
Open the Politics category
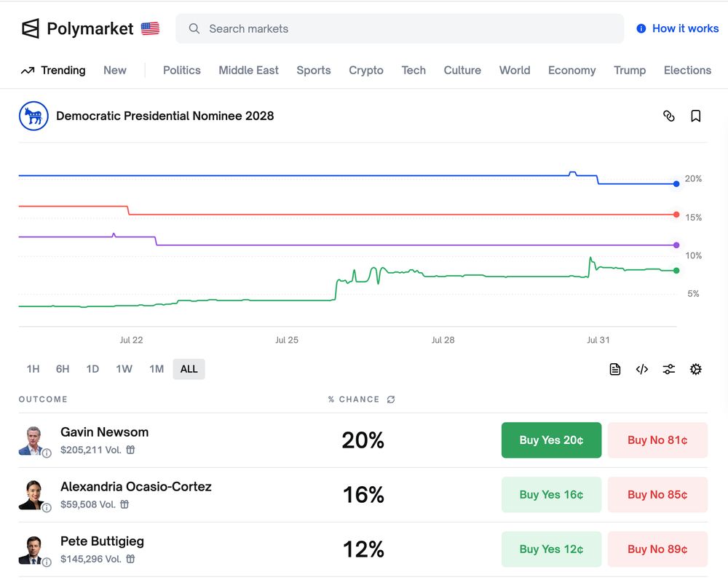click(x=181, y=71)
